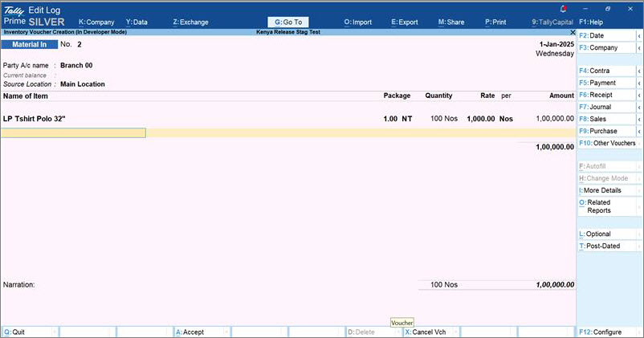Open the M: Share menu
Image resolution: width=644 pixels, height=338 pixels.
(451, 22)
